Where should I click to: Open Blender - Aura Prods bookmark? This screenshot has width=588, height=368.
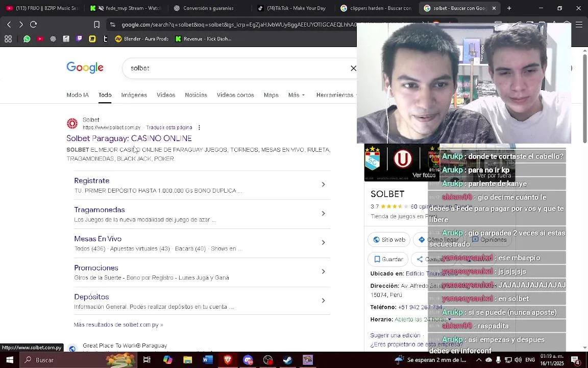142,39
